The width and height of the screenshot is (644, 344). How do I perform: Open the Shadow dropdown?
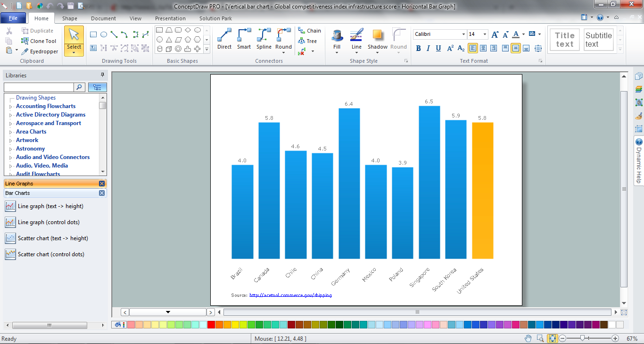377,52
